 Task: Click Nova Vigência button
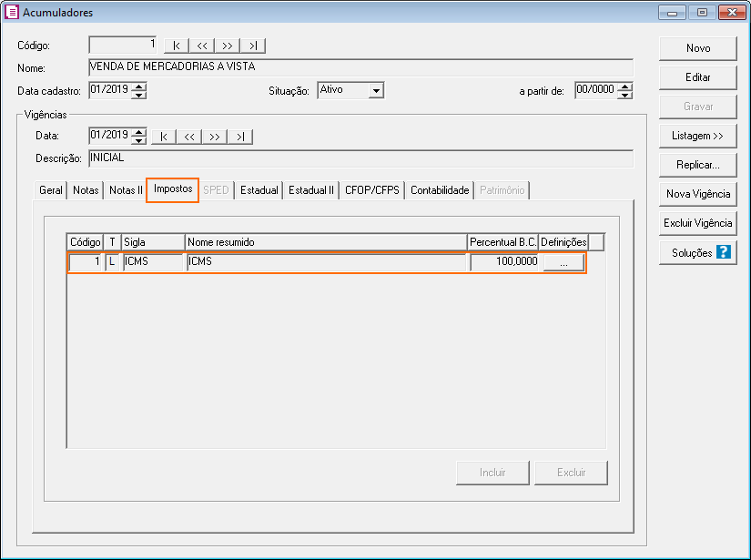[x=698, y=194]
